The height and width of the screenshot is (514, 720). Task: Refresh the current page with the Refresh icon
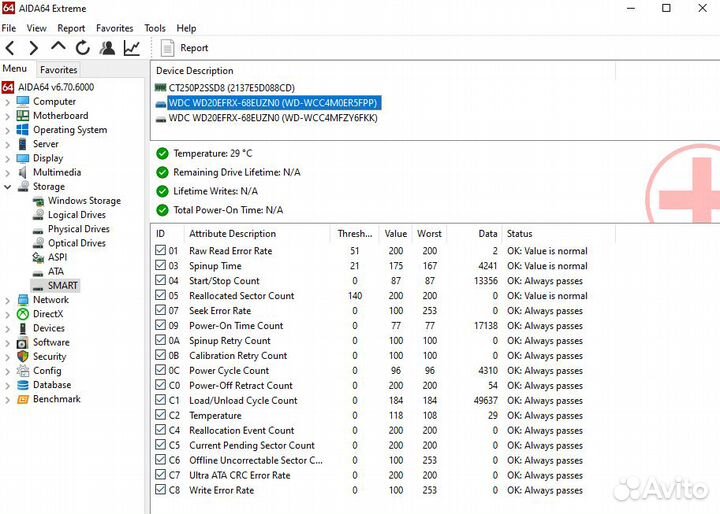[x=82, y=48]
